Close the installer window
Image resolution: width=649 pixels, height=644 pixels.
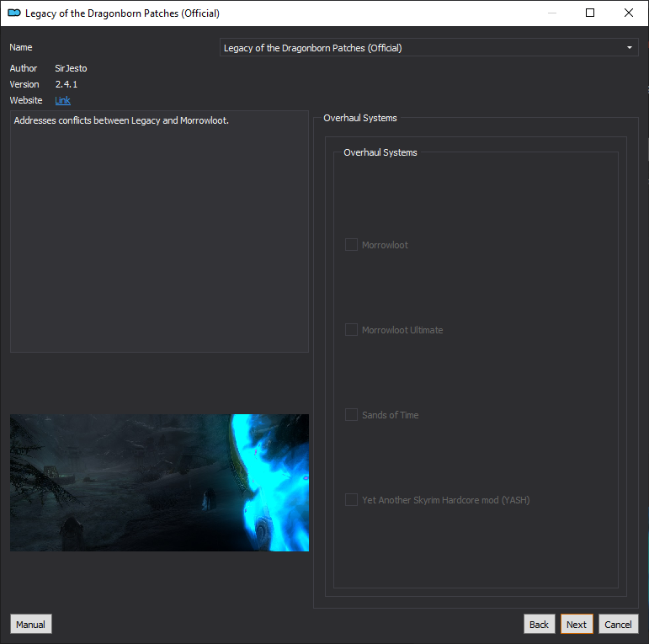pyautogui.click(x=629, y=13)
